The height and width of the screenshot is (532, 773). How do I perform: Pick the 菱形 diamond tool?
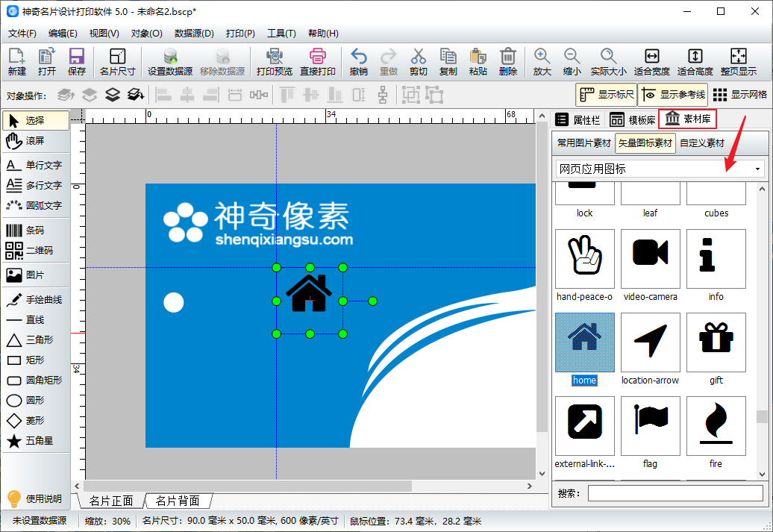click(x=36, y=421)
